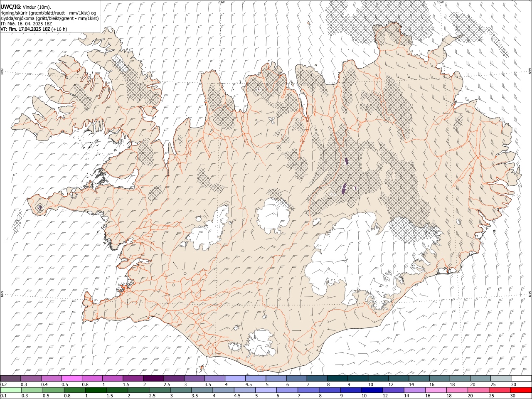Click the 'UWC/IG: Vindur (10m),' title text
Image resolution: width=532 pixels, height=399 pixels.
tap(26, 7)
